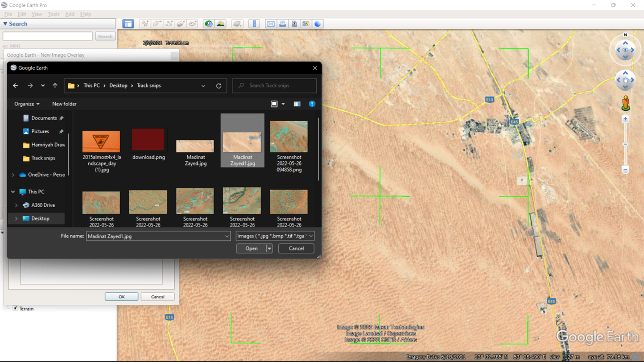The image size is (644, 362).
Task: Click the New folder button
Action: click(x=64, y=104)
